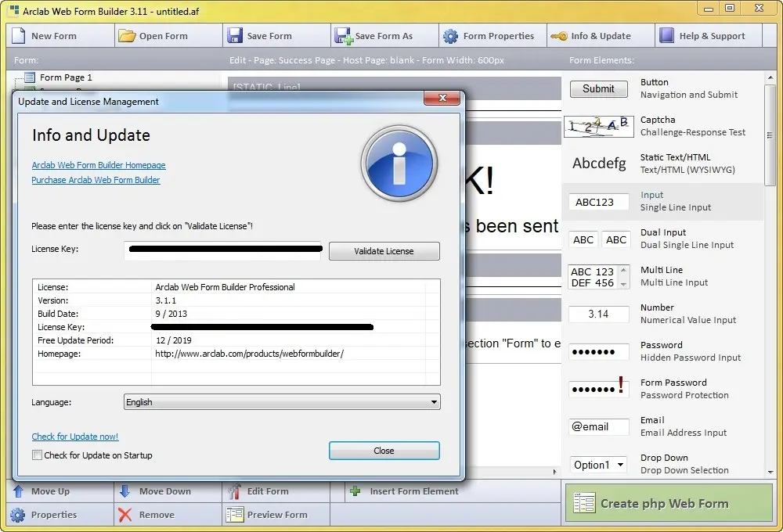Click the red X Remove icon

coord(124,515)
